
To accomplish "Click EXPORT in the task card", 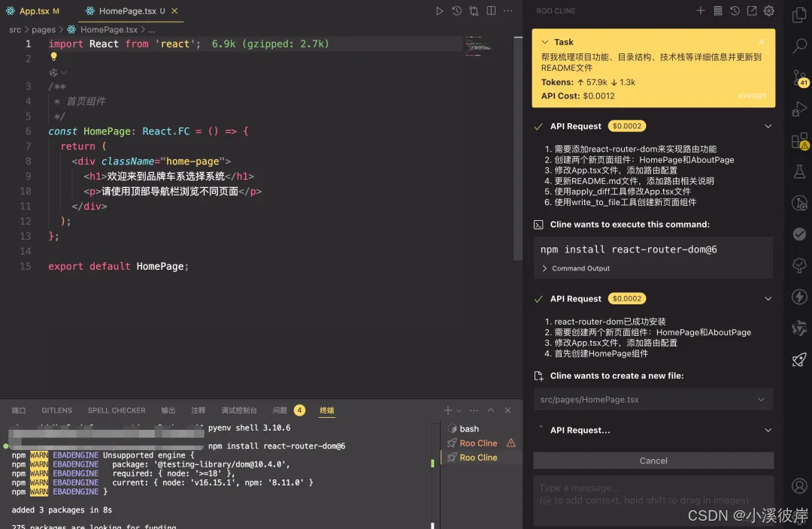I will pos(752,96).
